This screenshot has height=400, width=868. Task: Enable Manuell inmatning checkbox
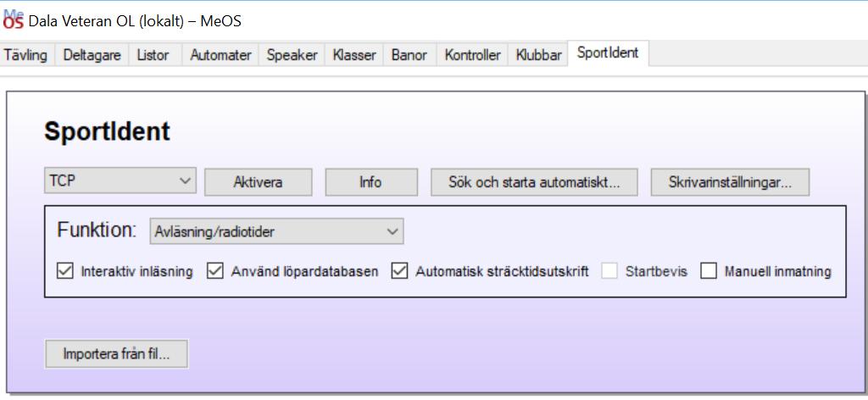point(709,271)
